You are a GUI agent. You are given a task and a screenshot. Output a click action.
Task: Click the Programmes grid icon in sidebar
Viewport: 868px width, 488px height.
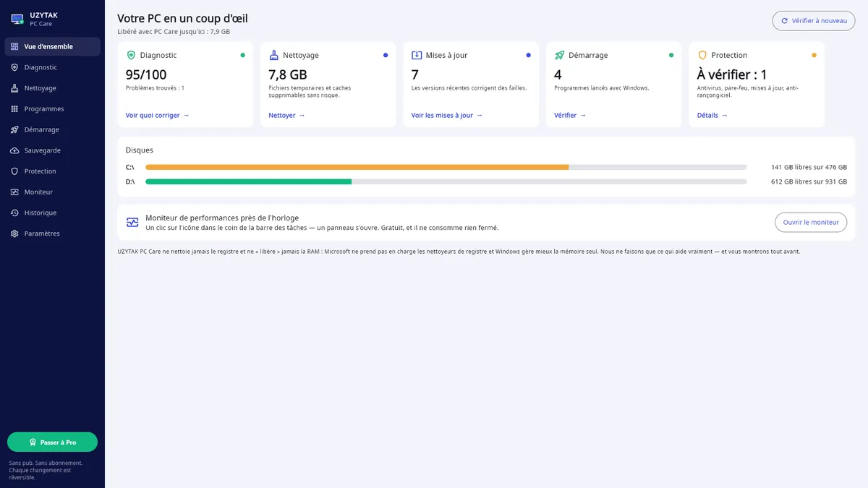[x=14, y=109]
